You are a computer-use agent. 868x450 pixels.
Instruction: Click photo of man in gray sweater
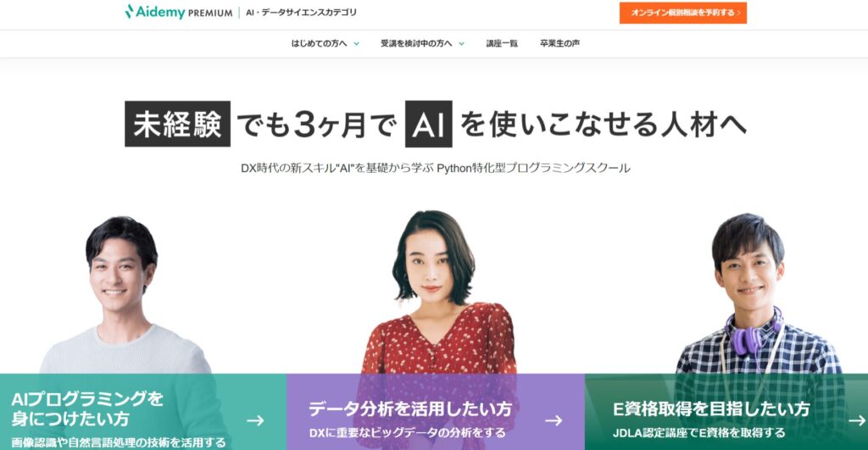click(x=124, y=295)
